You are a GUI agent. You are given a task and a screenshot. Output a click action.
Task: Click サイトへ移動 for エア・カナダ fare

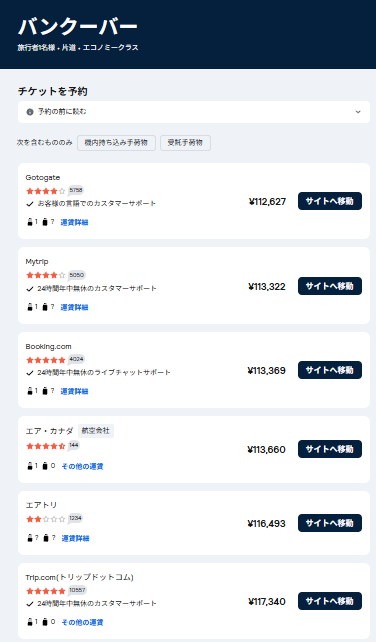pos(330,449)
